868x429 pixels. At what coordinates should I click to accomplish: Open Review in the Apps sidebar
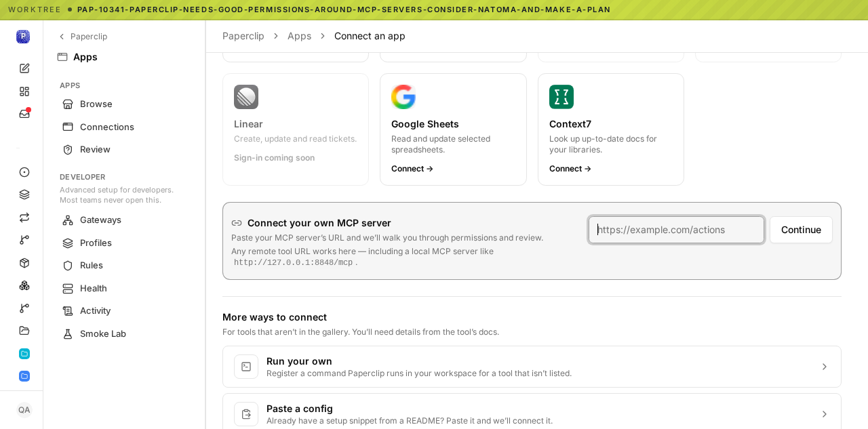coord(124,149)
